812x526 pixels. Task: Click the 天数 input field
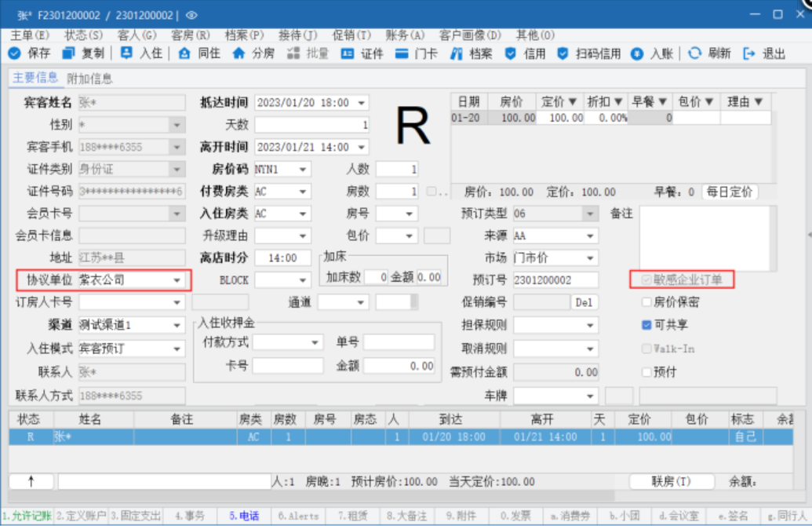(x=311, y=125)
